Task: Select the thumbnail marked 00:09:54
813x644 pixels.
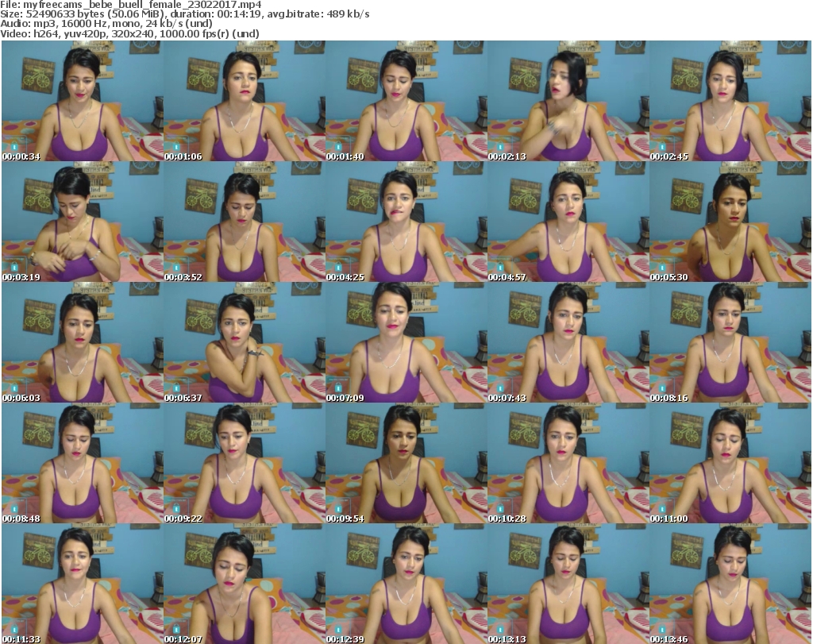Action: pos(406,463)
